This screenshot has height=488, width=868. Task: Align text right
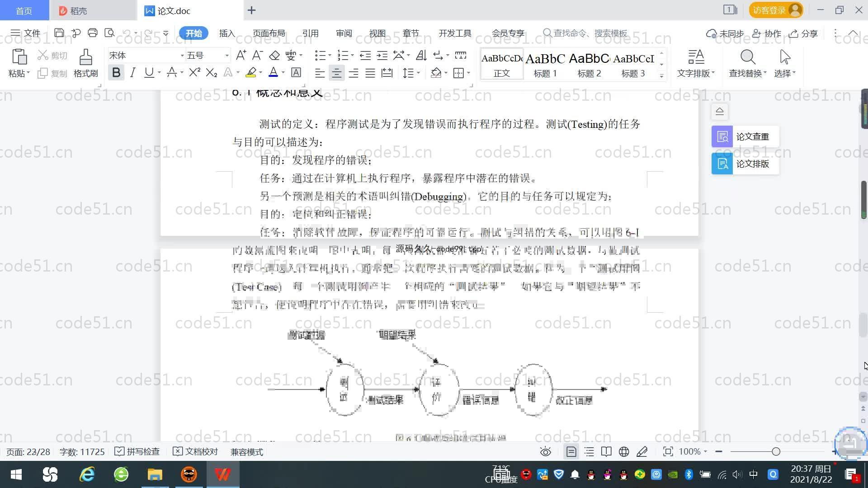coord(354,73)
